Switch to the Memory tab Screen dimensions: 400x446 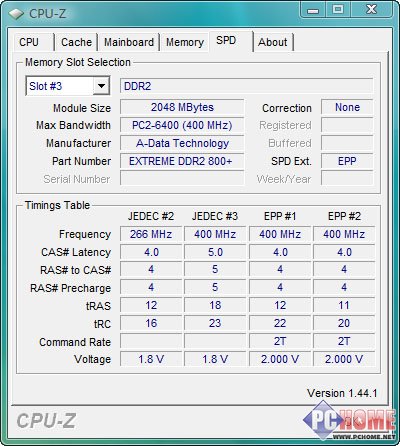[x=185, y=42]
